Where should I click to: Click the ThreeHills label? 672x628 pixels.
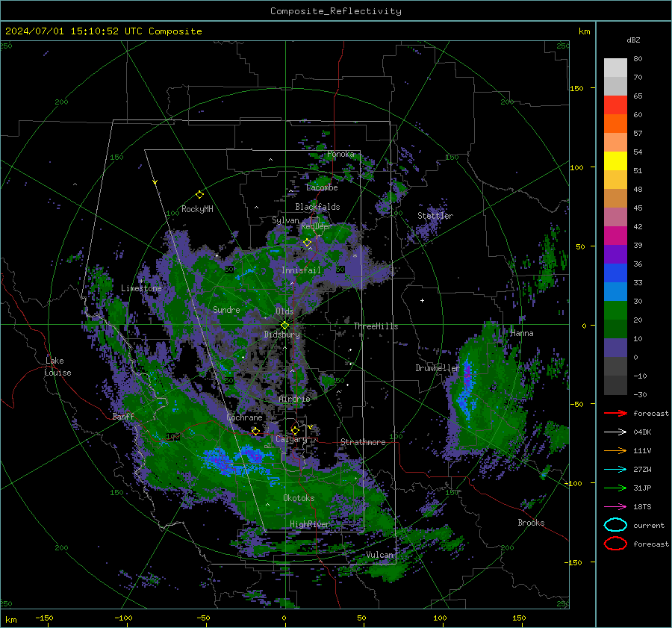point(376,326)
